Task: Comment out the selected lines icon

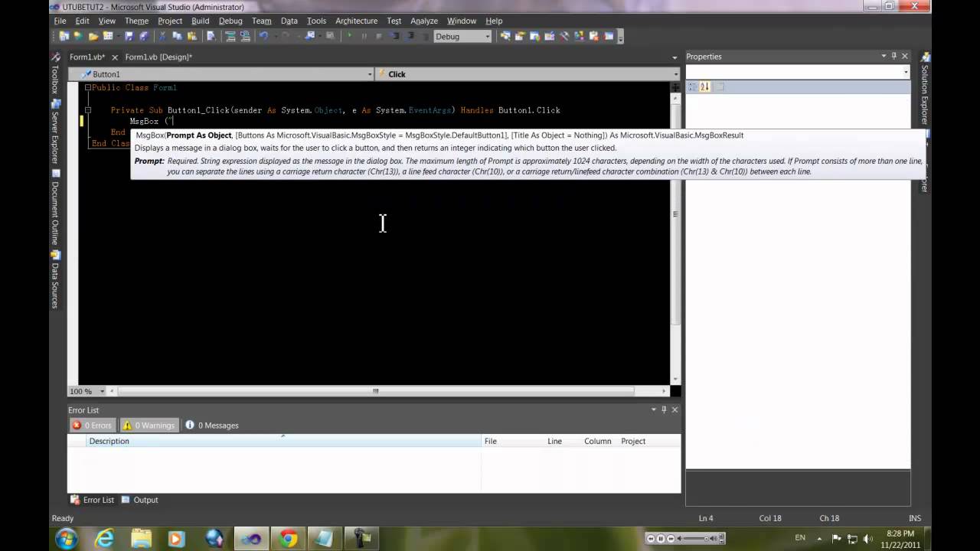Action: tap(230, 36)
